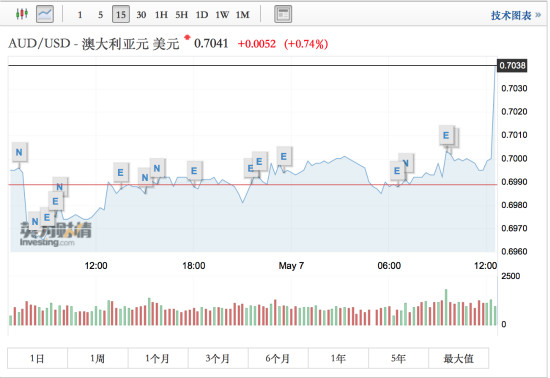The height and width of the screenshot is (378, 550).
Task: Choose the 1D interval
Action: click(x=202, y=15)
